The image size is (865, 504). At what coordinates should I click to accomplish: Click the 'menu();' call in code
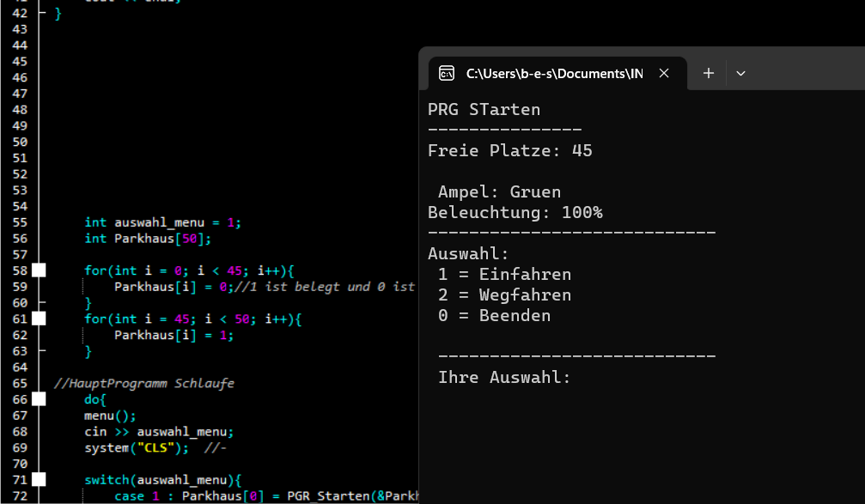click(110, 416)
